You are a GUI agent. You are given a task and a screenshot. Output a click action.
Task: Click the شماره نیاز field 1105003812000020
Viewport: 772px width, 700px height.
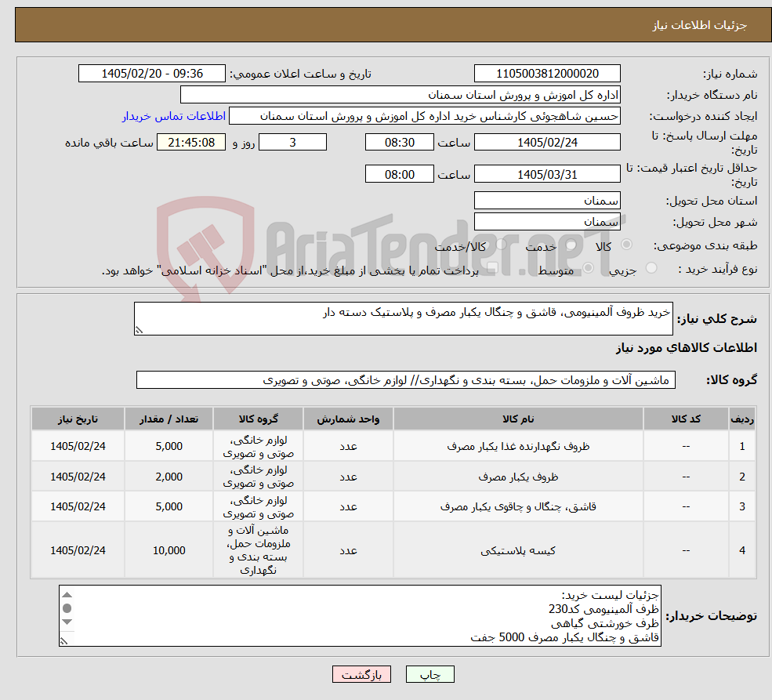(547, 74)
